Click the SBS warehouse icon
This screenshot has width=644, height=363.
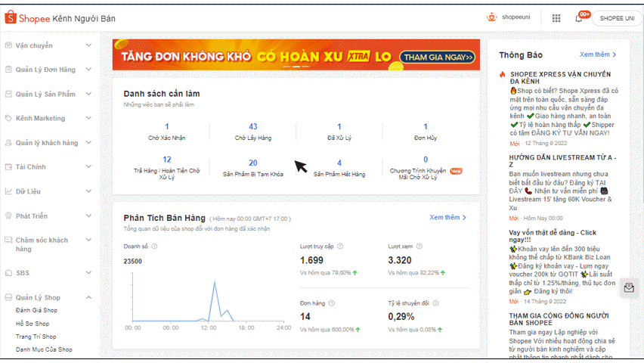[x=8, y=272]
